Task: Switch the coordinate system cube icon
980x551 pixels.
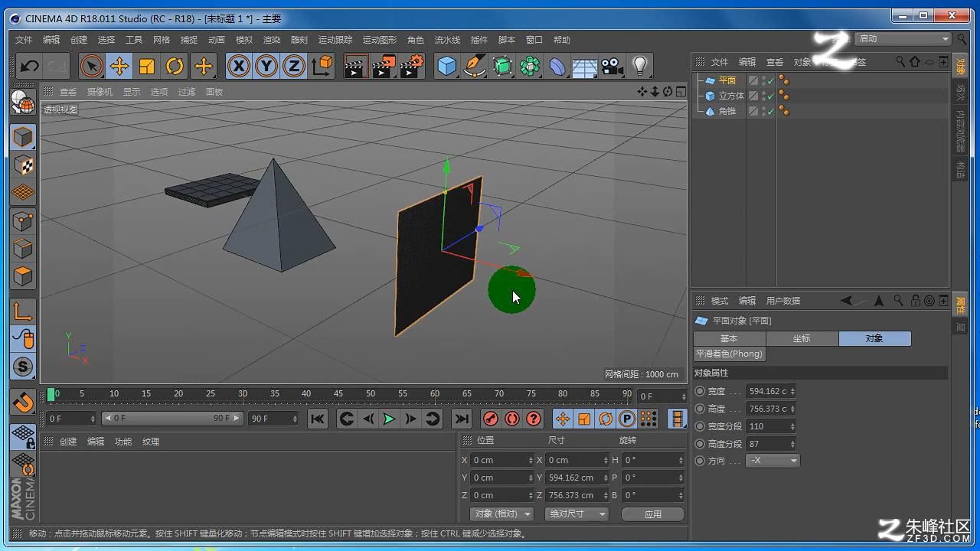Action: (x=322, y=67)
